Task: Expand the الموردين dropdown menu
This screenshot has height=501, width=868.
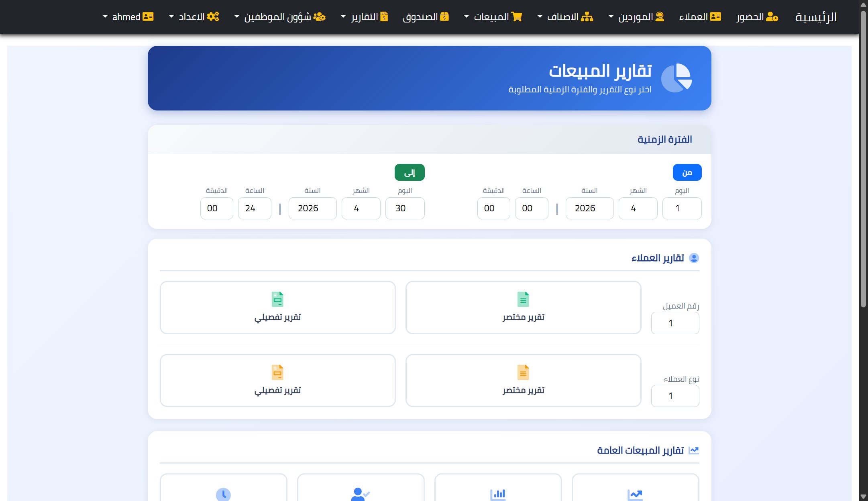Action: point(636,17)
